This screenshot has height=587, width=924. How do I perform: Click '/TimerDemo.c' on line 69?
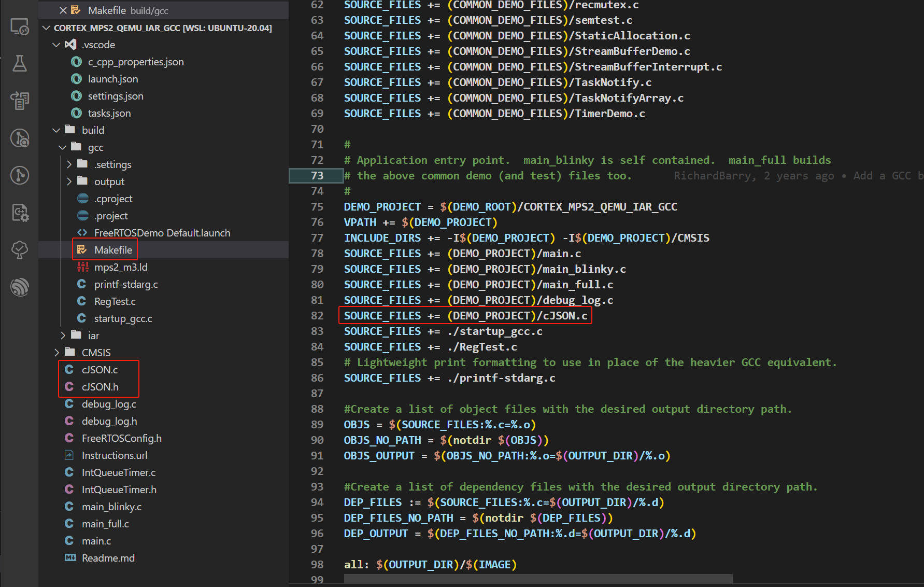point(607,114)
